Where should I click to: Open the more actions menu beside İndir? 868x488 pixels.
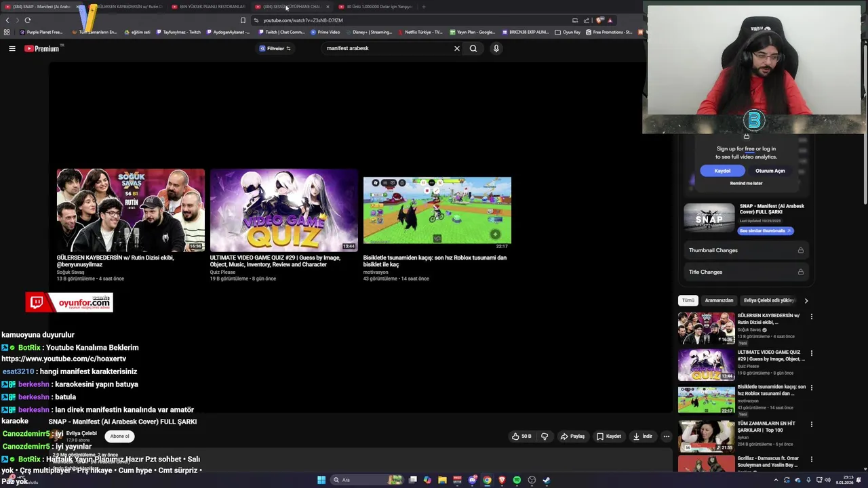point(666,436)
